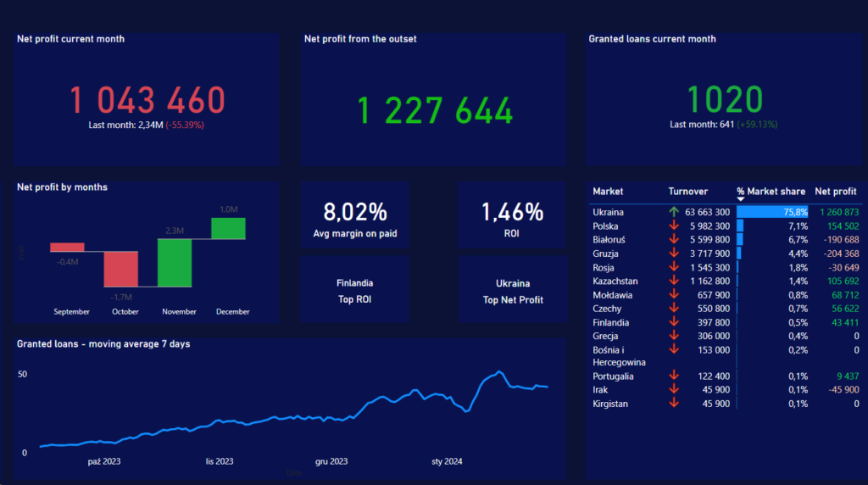Select the red October bar in waterfall chart
This screenshot has width=868, height=485.
pos(120,269)
